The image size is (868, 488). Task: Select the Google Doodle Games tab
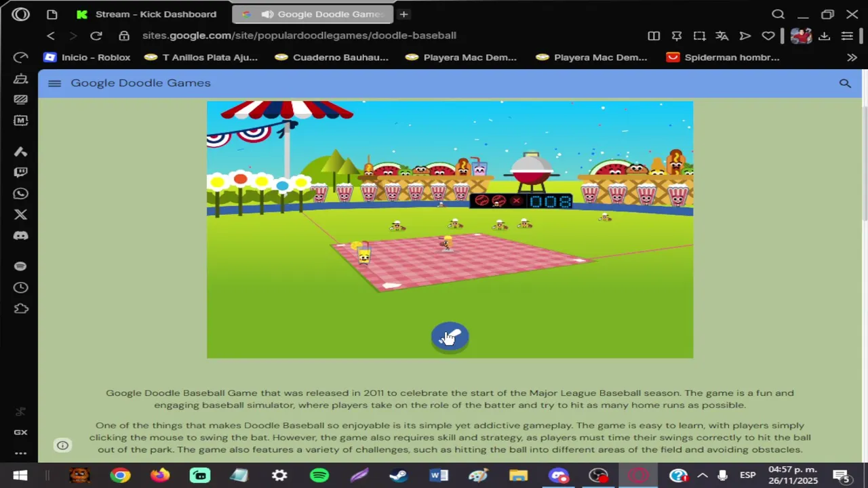click(x=313, y=14)
